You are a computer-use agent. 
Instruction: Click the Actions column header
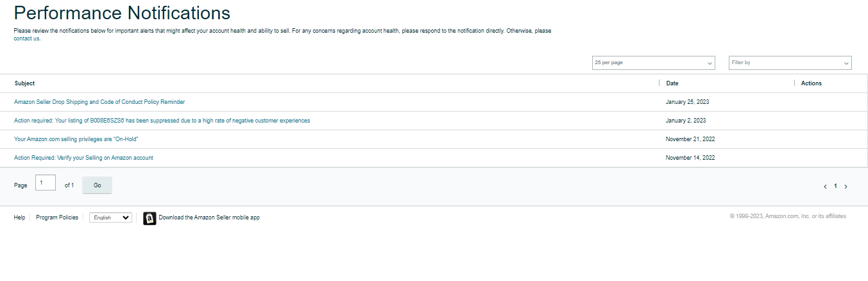(812, 83)
